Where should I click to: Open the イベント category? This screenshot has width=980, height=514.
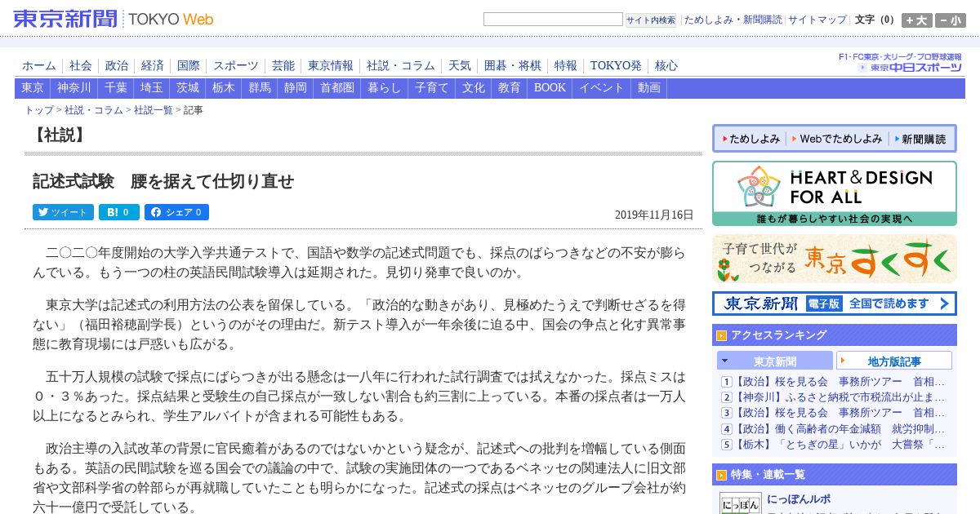pos(602,88)
